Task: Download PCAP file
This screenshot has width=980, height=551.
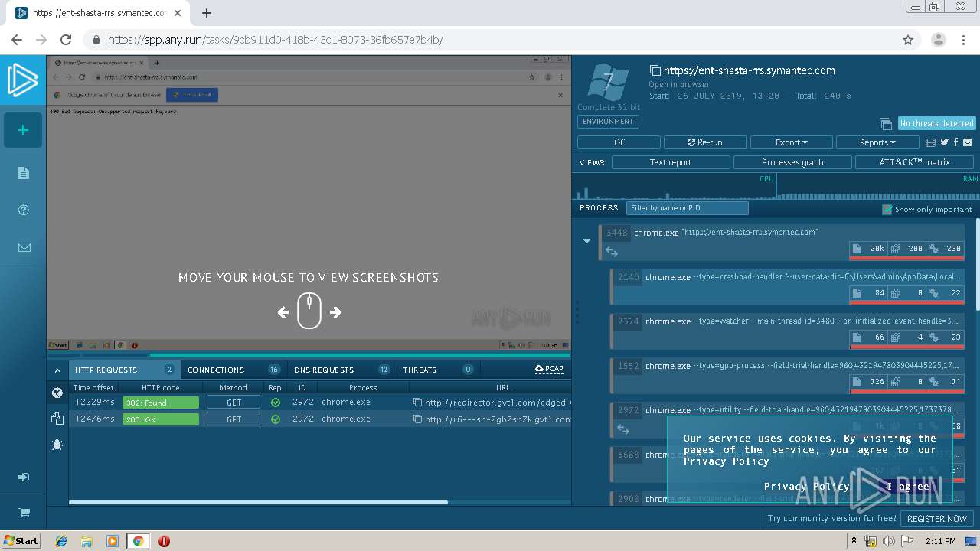Action: (549, 369)
